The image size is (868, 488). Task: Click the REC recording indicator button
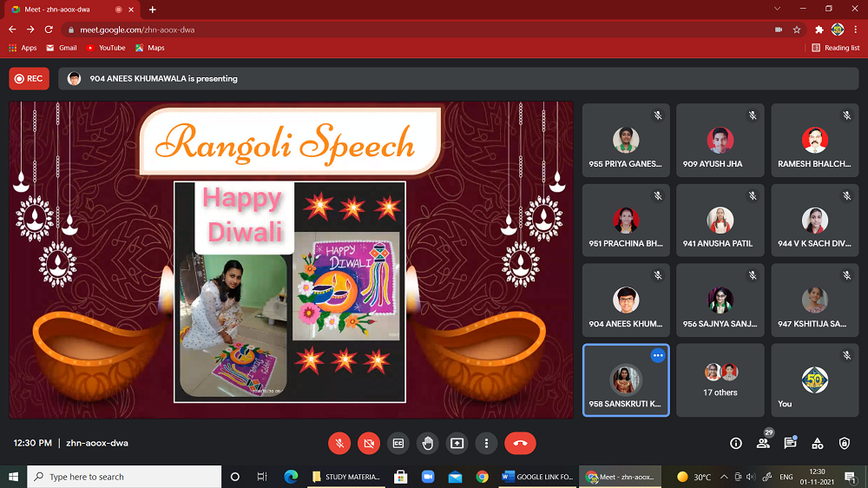point(29,78)
